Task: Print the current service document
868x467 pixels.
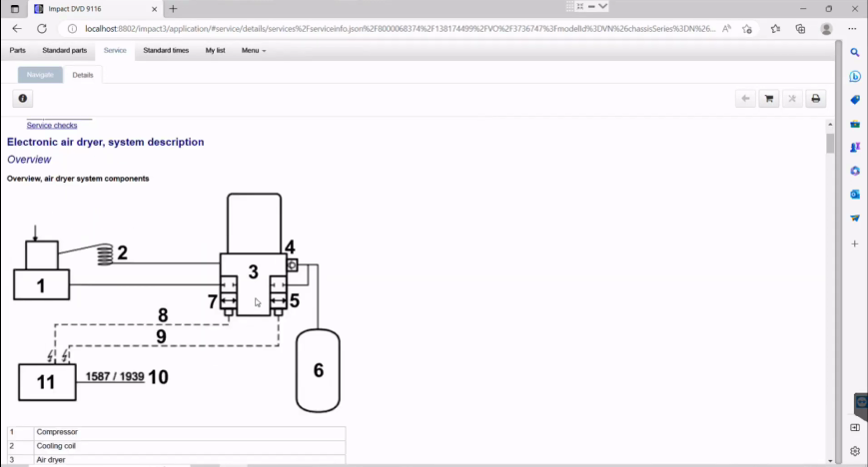Action: pyautogui.click(x=816, y=99)
